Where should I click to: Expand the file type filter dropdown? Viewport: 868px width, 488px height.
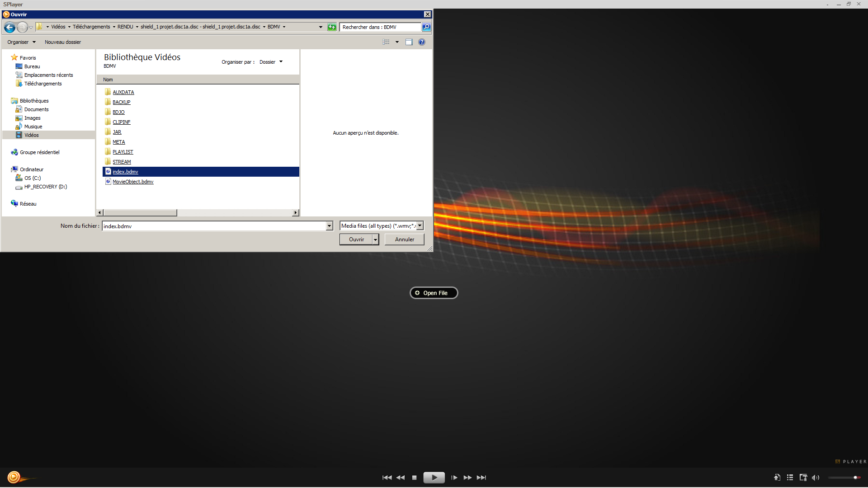[x=420, y=225]
